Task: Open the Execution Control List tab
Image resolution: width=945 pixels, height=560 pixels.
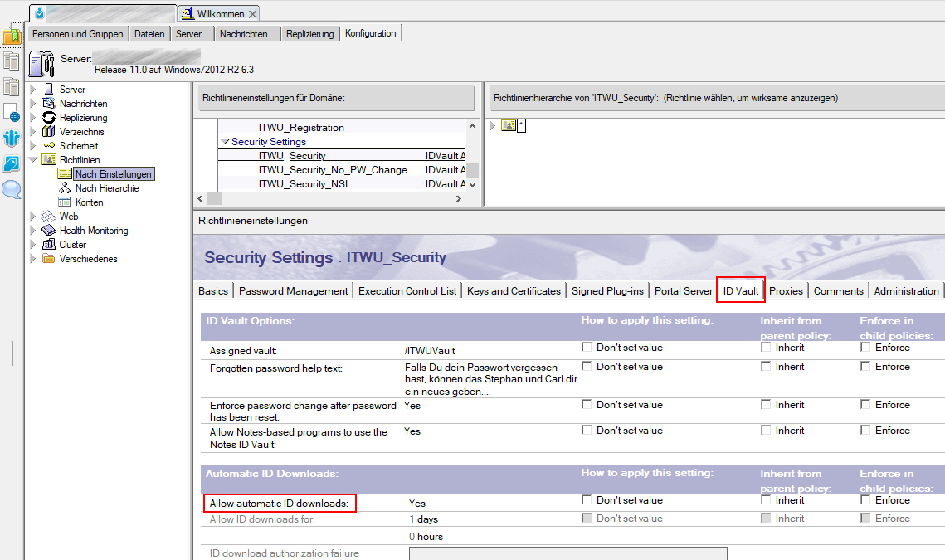Action: click(407, 291)
